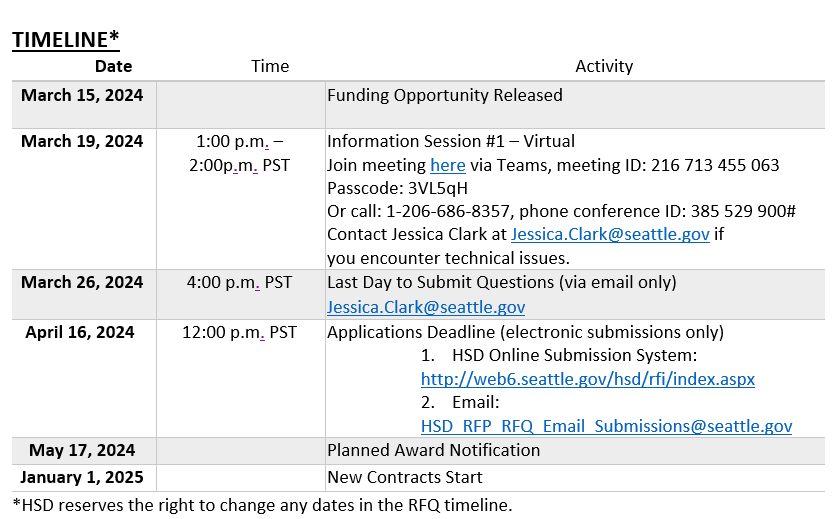Screen dimensions: 837x519
Task: Click the March 19, 2024 date cell
Action: pyautogui.click(x=82, y=141)
